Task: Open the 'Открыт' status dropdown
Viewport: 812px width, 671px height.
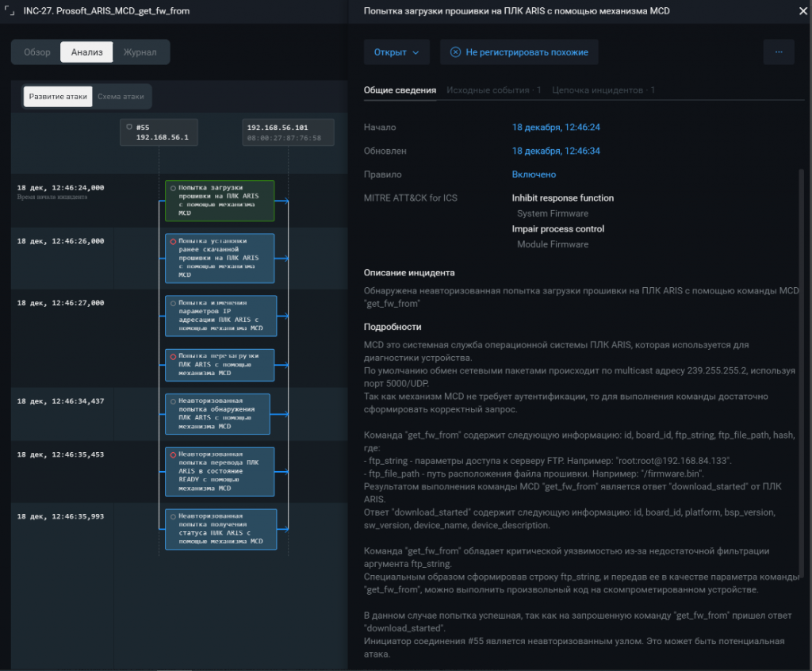Action: pos(396,52)
